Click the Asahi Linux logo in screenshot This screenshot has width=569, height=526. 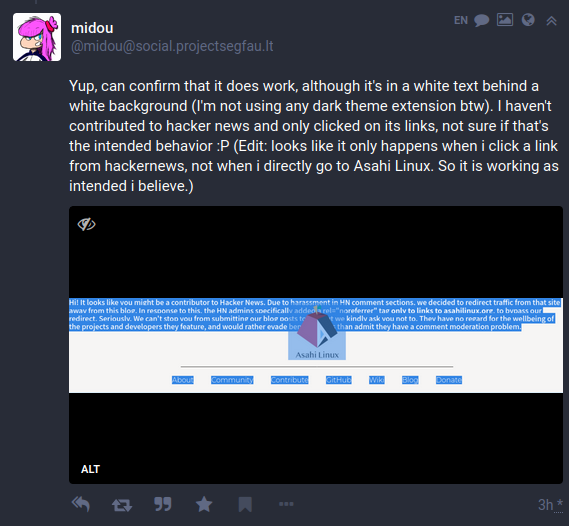point(317,334)
